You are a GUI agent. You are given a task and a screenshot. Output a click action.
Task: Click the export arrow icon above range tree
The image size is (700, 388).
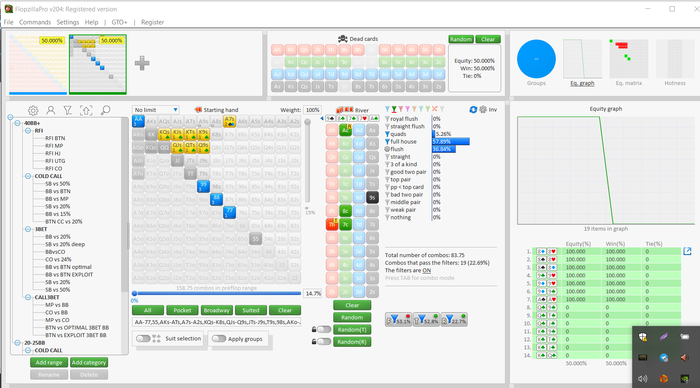click(x=86, y=110)
